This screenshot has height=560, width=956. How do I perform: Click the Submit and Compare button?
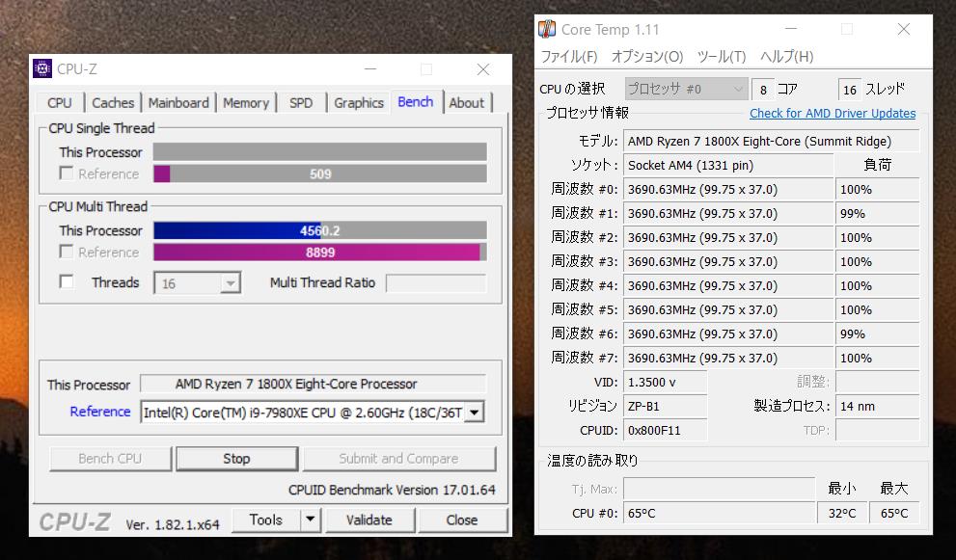pos(398,459)
